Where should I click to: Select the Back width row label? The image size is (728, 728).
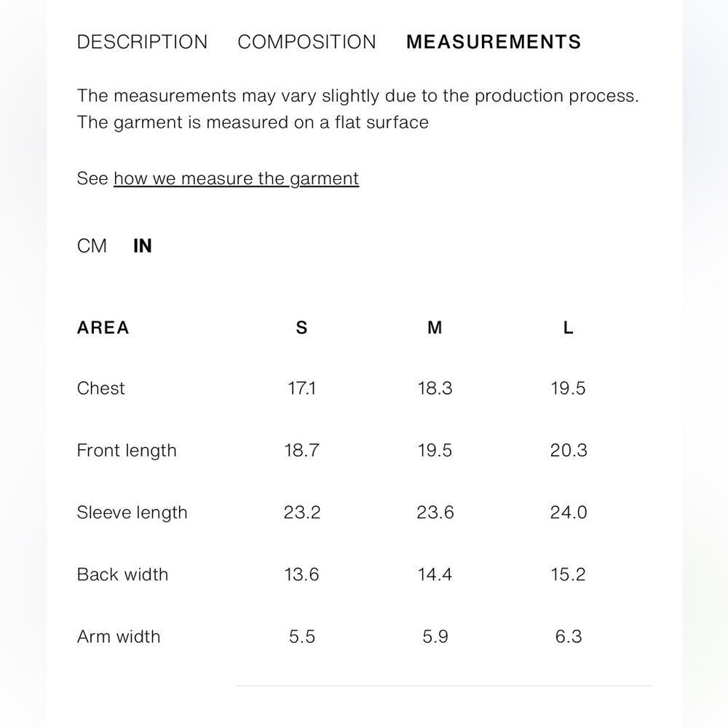[122, 575]
